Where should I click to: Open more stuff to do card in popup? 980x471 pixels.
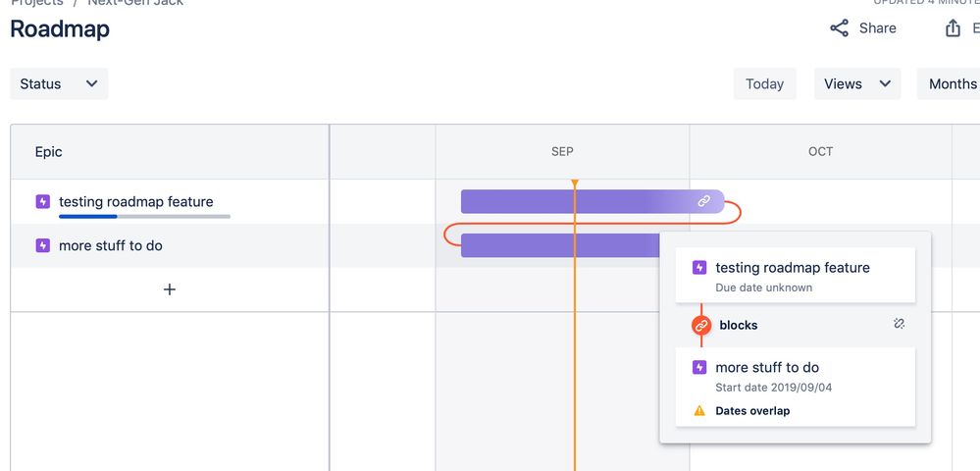pos(795,388)
